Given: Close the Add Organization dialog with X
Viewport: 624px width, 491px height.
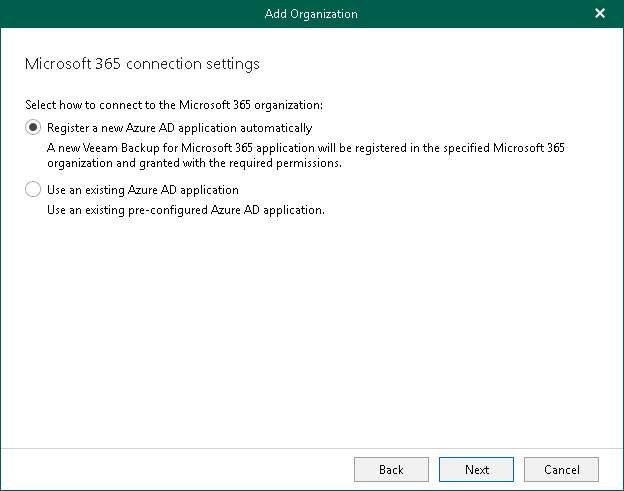Looking at the screenshot, I should pos(600,13).
